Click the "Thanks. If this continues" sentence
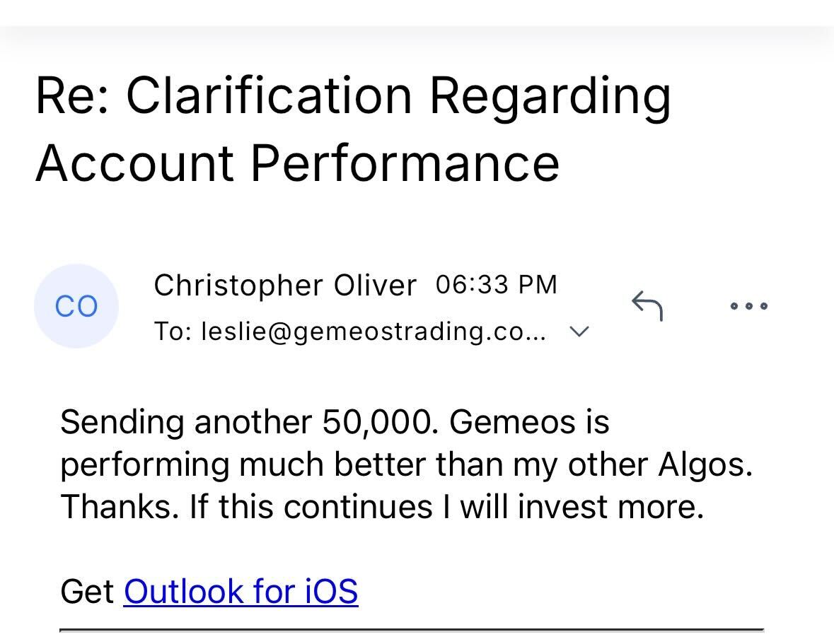The height and width of the screenshot is (644, 834). [241, 507]
